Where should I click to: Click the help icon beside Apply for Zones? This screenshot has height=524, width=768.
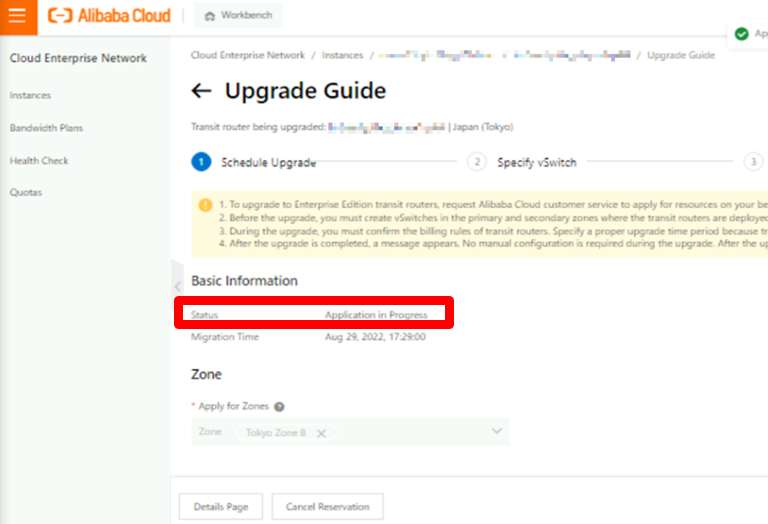279,406
